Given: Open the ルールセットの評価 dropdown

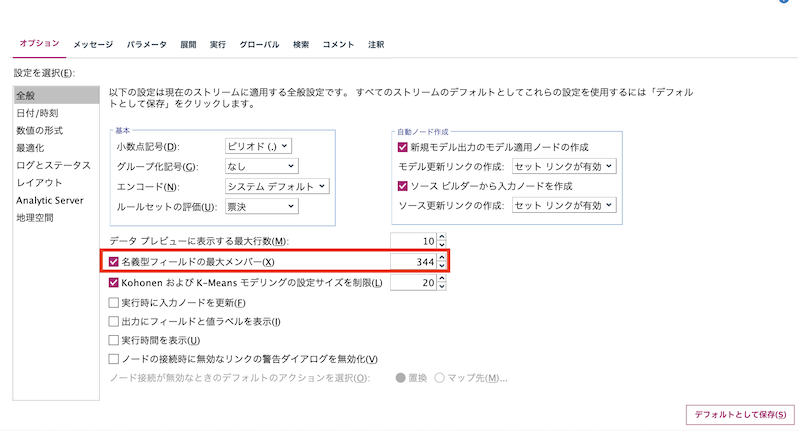Looking at the screenshot, I should tap(262, 207).
